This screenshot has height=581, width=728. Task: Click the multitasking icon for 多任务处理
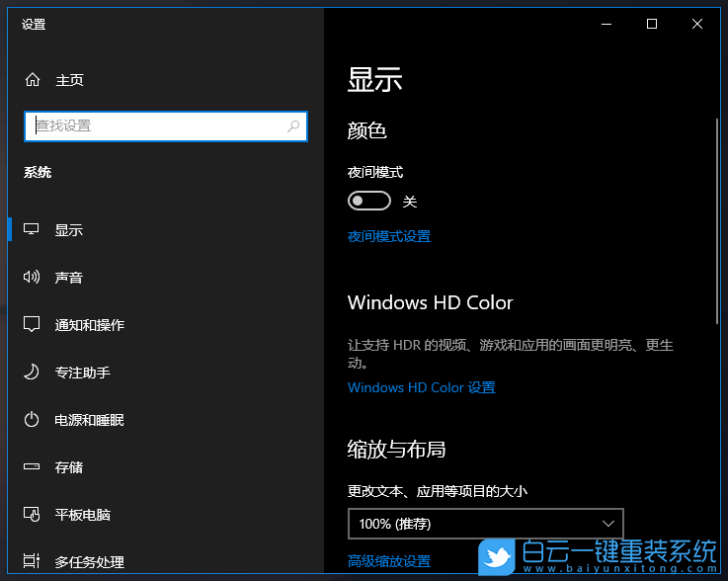click(x=32, y=561)
